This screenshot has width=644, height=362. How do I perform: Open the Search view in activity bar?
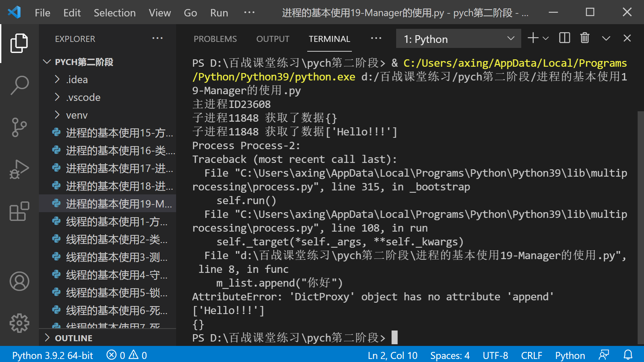coord(19,85)
